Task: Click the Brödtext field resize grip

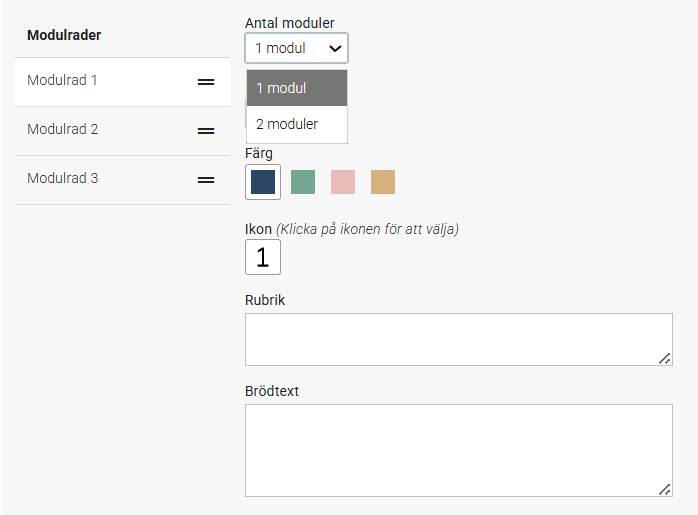Action: pos(665,489)
